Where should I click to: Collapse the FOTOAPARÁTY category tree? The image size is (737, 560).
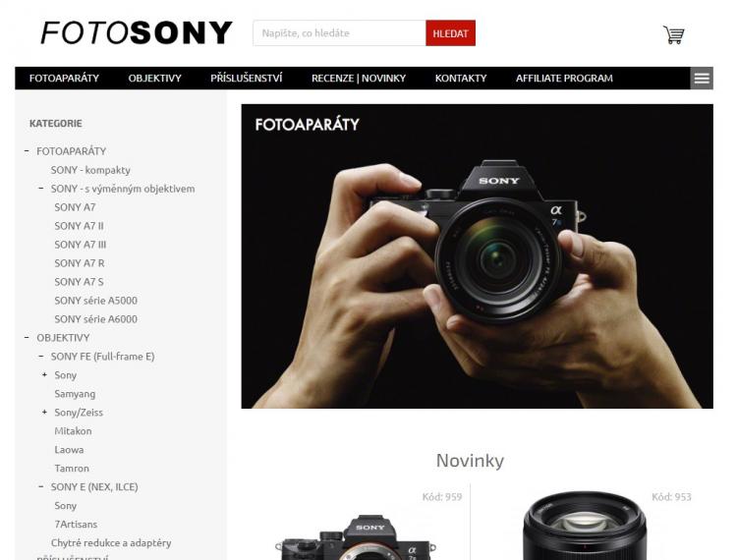27,150
